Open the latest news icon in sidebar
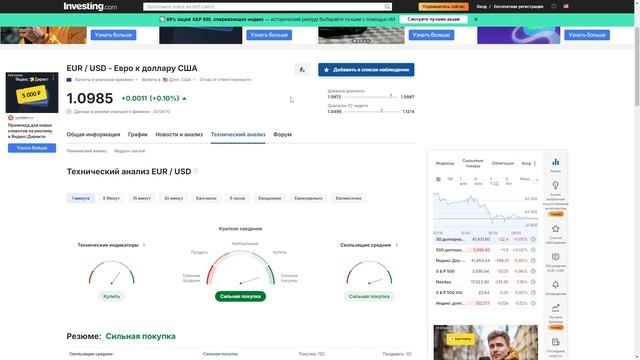Image resolution: width=640 pixels, height=360 pixels. coord(556,342)
